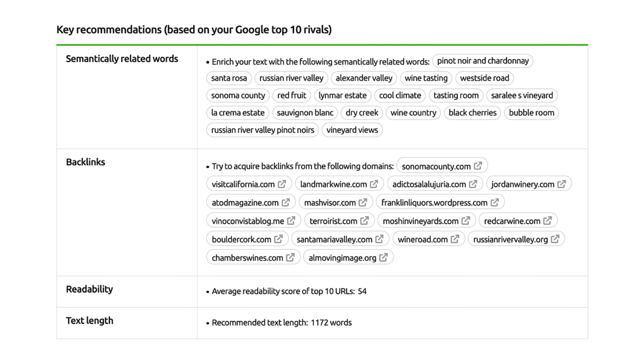This screenshot has width=644, height=362.
Task: Click the 'Semantically related words' row heading
Action: tap(122, 59)
